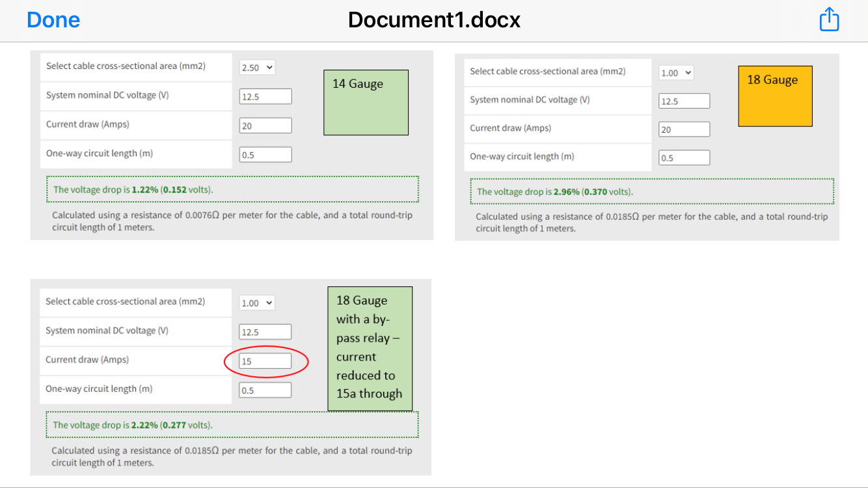Tap the Document1.docx title
This screenshot has height=488, width=868.
tap(434, 20)
